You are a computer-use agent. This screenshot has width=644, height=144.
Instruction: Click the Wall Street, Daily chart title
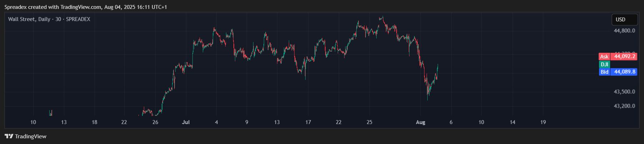49,19
